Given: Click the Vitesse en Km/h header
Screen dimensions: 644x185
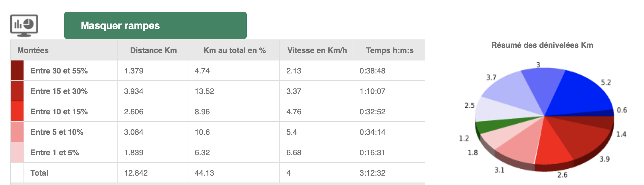Looking at the screenshot, I should pos(317,50).
